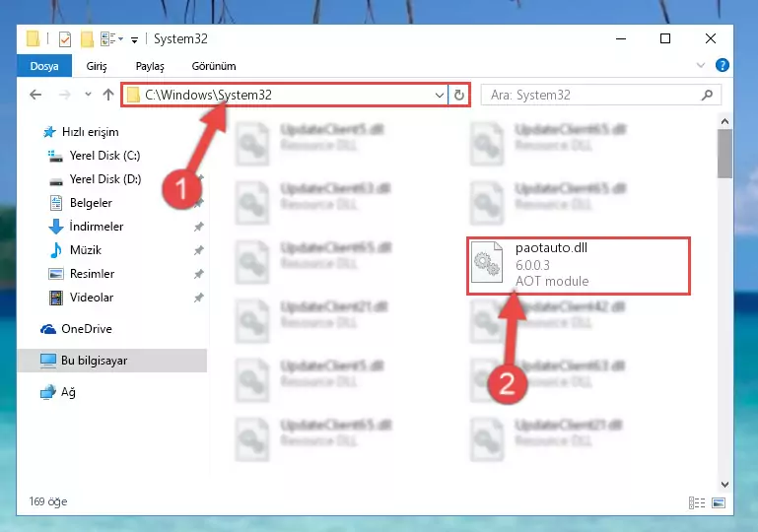The height and width of the screenshot is (532, 758).
Task: Switch to large icons view in status bar
Action: point(719,503)
